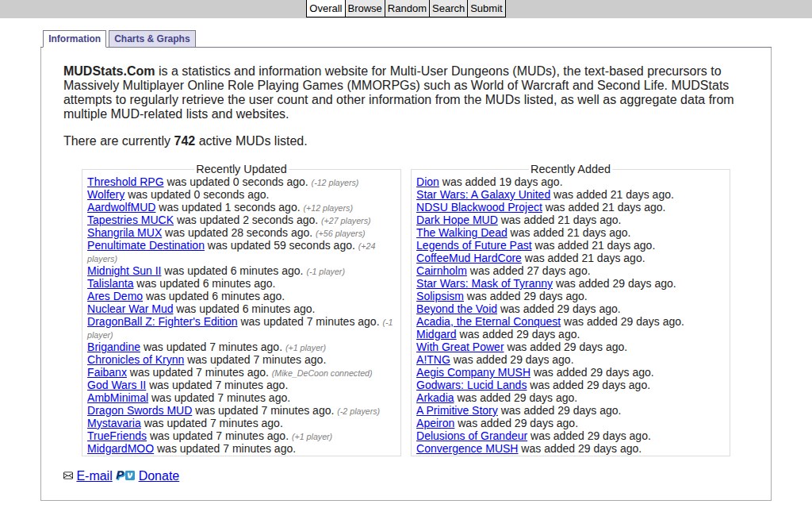Open the Faibanx link
This screenshot has height=508, width=812.
tap(107, 373)
